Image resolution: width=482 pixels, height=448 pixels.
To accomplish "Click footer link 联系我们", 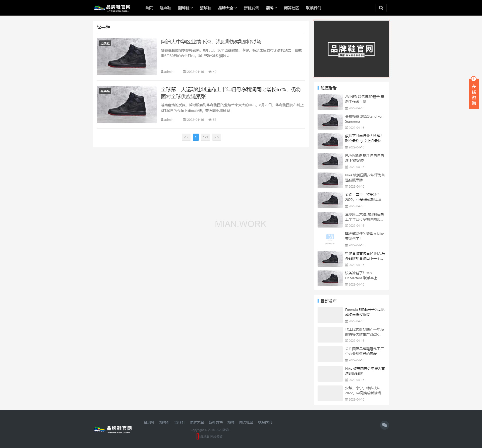I will [x=265, y=422].
